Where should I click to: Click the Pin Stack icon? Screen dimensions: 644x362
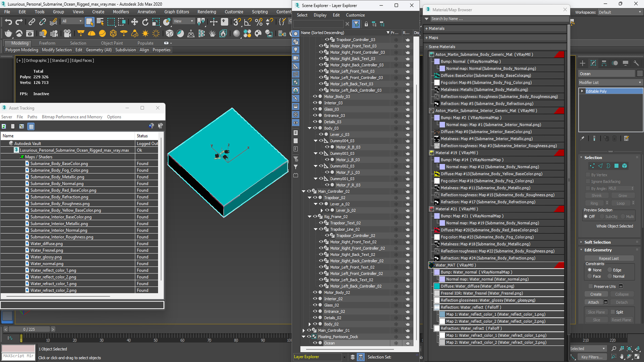pos(582,138)
